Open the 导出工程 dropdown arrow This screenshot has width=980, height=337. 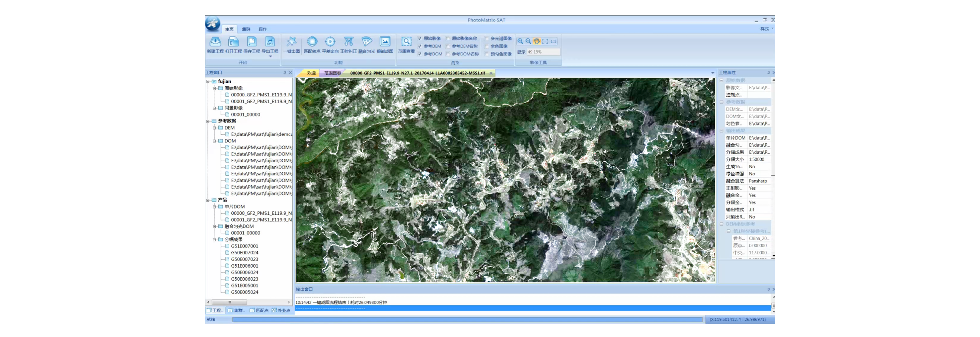270,56
